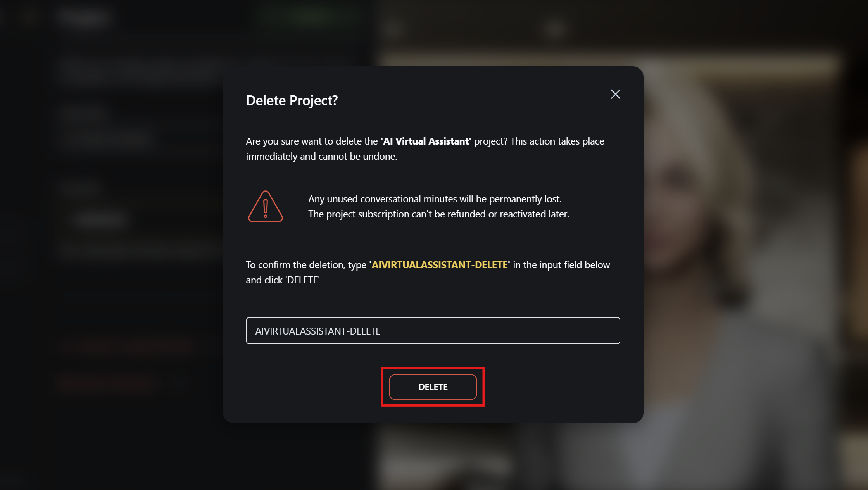Close the Delete Project dialog with X
This screenshot has height=490, width=868.
click(x=615, y=94)
